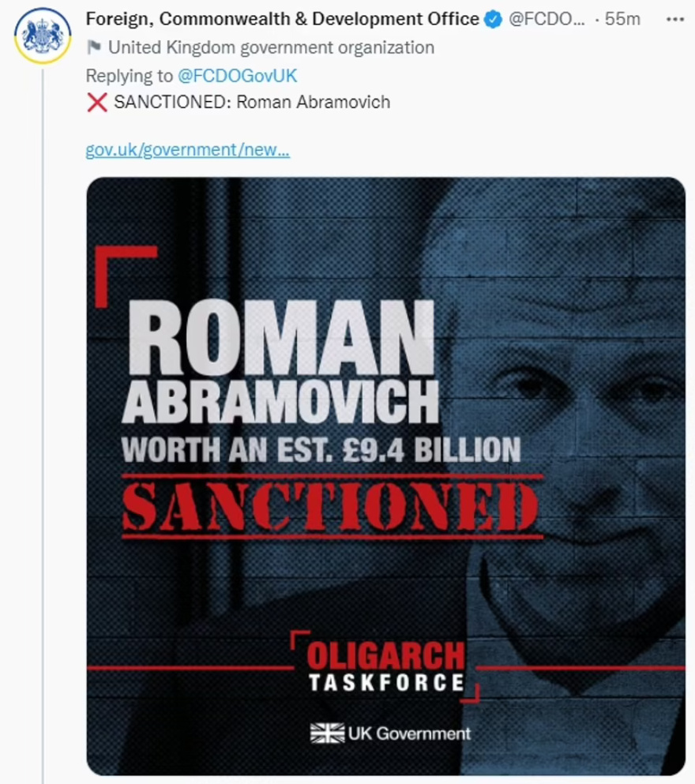Click the Oligarch Taskforce logo
The image size is (695, 784).
pyautogui.click(x=385, y=667)
